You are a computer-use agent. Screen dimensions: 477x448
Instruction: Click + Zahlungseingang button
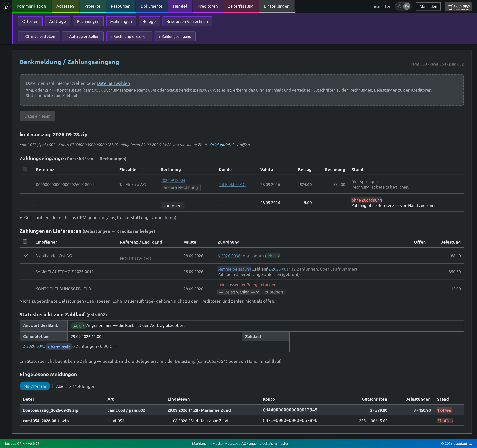coord(175,36)
